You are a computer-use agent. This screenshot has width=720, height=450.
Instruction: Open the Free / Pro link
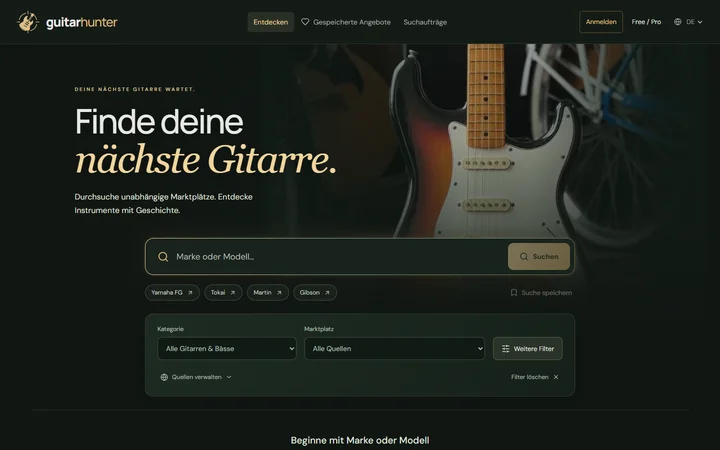[646, 22]
